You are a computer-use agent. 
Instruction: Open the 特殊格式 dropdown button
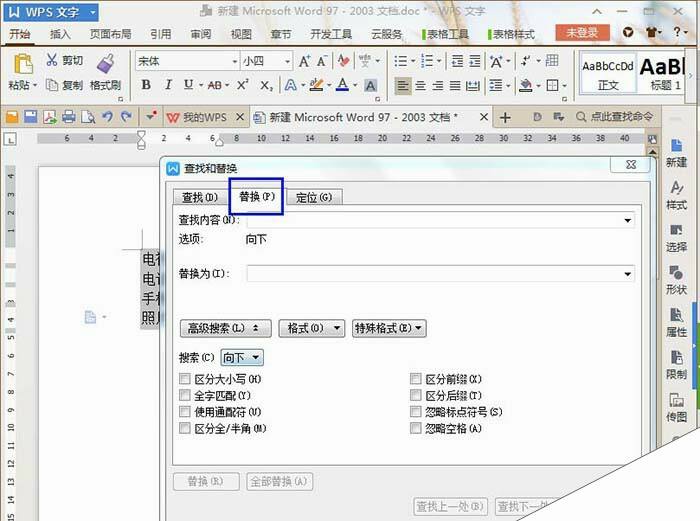[389, 328]
